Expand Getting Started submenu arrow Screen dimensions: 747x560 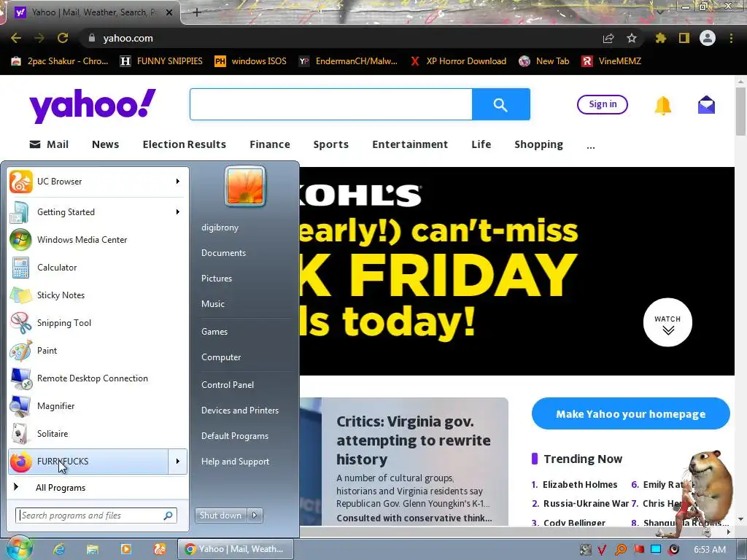(x=178, y=212)
